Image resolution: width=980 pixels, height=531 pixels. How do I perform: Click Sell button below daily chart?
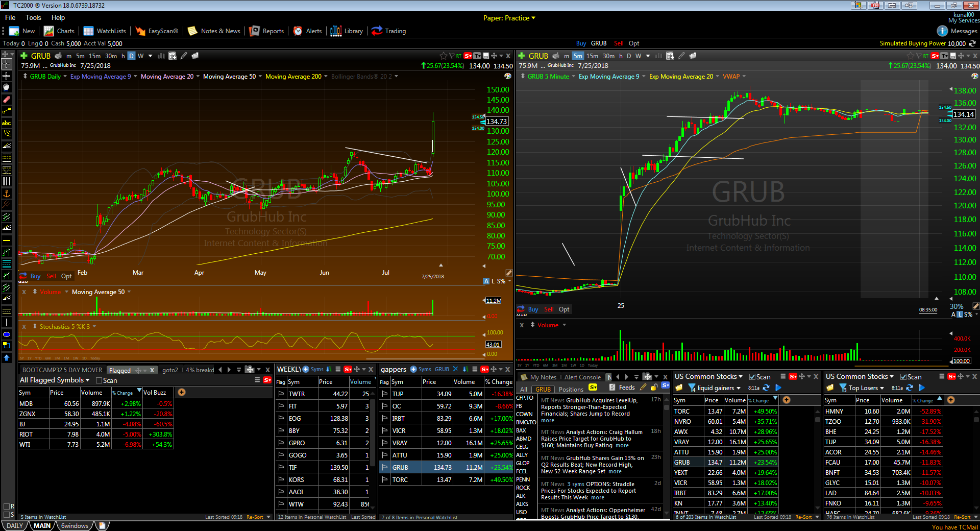[x=51, y=276]
